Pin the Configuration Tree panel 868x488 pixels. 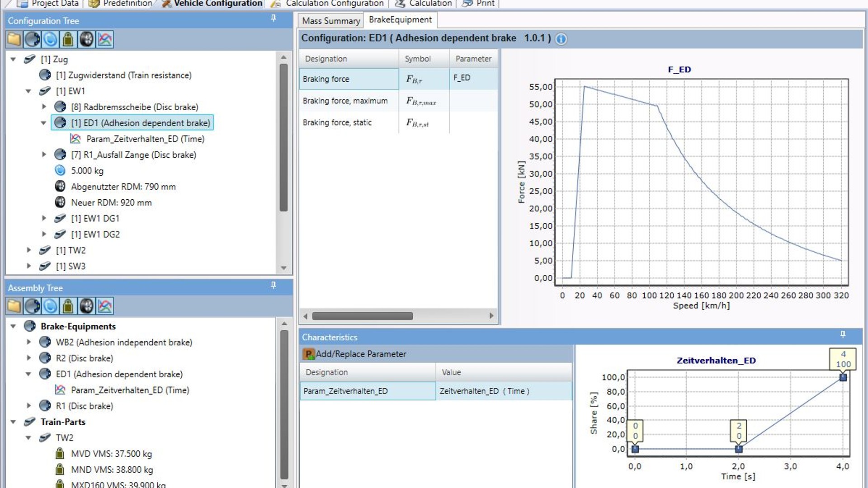click(274, 18)
